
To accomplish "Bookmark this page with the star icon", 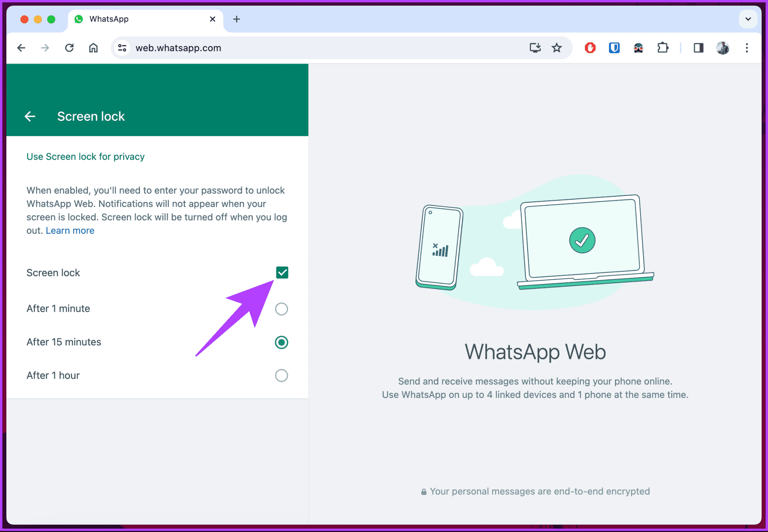I will (x=556, y=48).
